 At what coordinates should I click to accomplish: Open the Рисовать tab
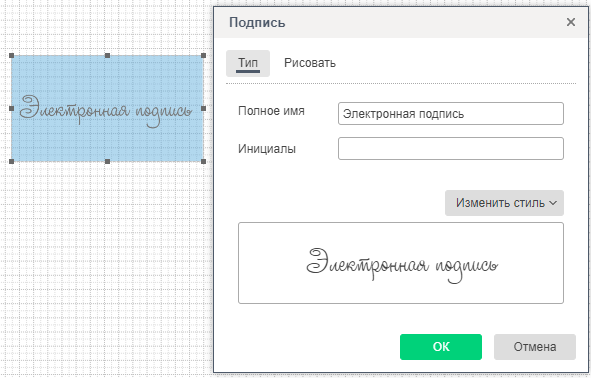tap(310, 63)
